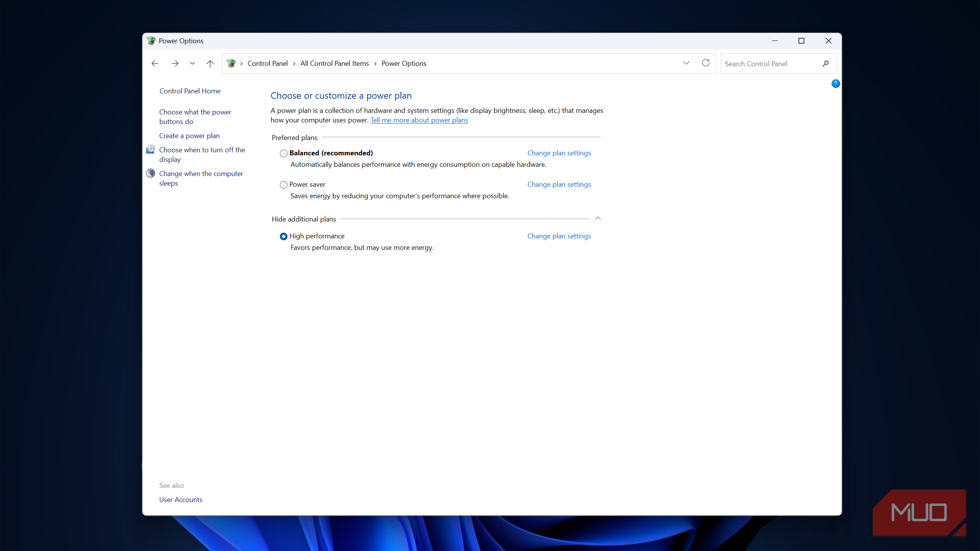Open Choose when to turn off display

pos(202,155)
